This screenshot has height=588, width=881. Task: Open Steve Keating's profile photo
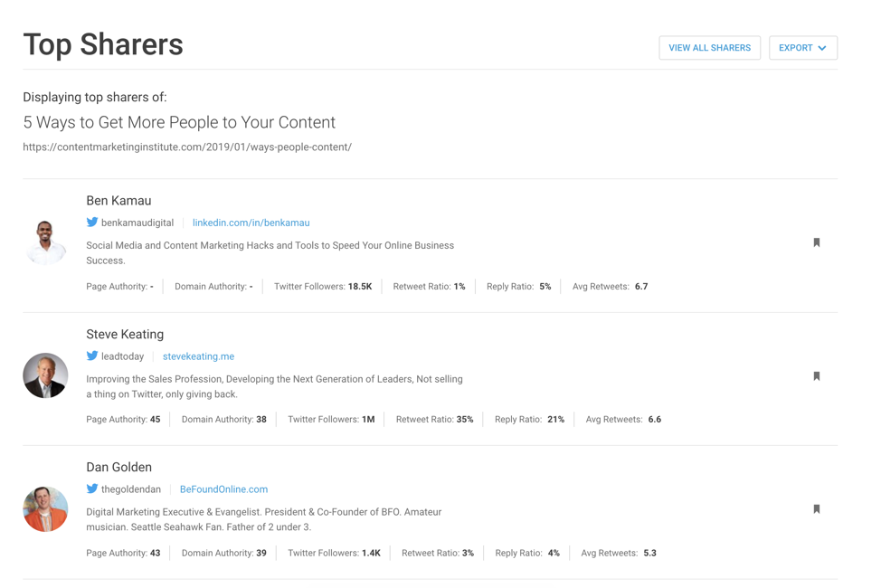45,375
